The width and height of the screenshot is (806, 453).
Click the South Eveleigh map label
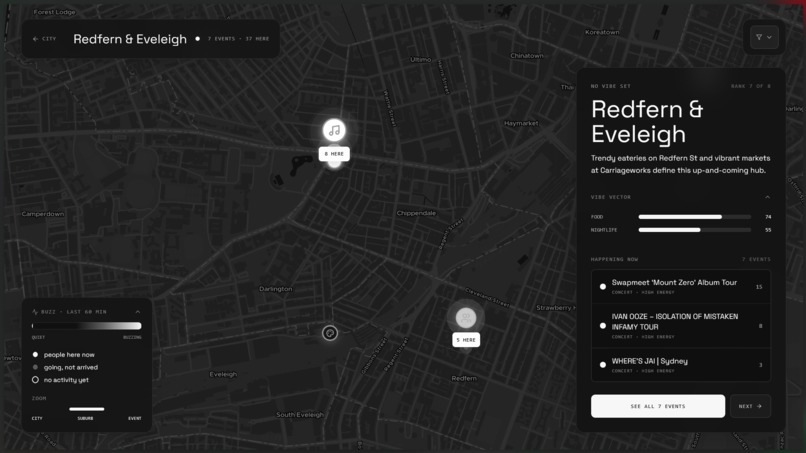[x=300, y=414]
